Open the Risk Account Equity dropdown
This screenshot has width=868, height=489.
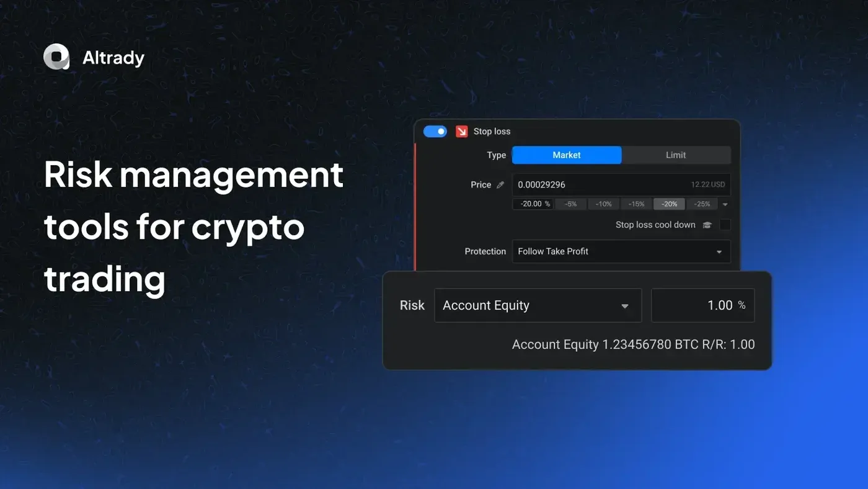pos(538,305)
